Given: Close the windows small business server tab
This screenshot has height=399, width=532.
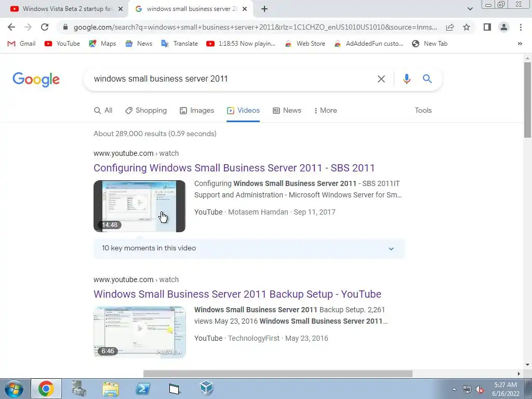Looking at the screenshot, I should (245, 9).
